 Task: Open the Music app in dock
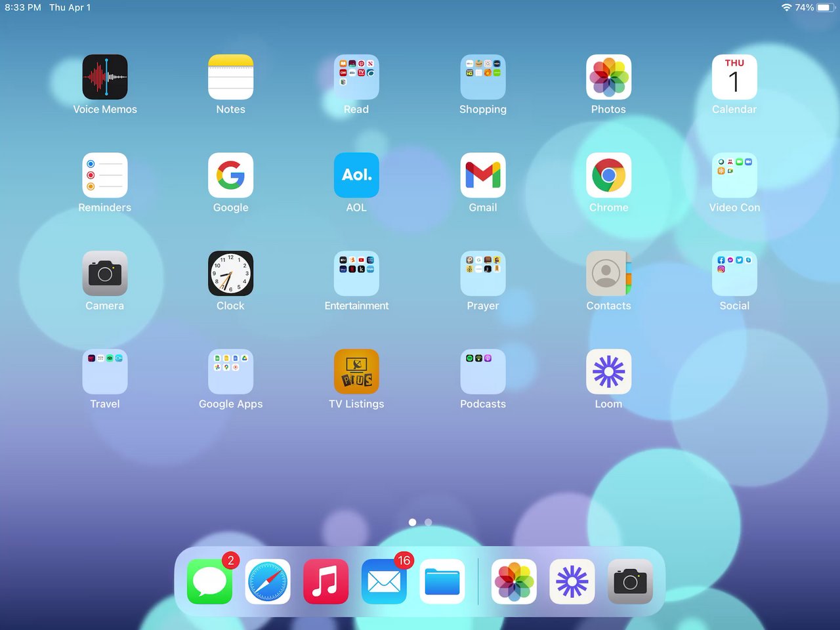325,581
